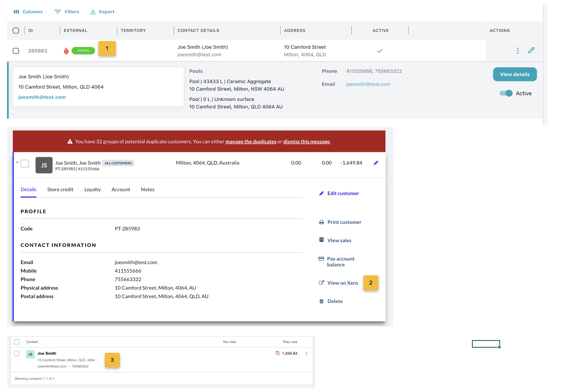Click the manage the duplicates link
The width and height of the screenshot is (564, 392).
(x=251, y=142)
